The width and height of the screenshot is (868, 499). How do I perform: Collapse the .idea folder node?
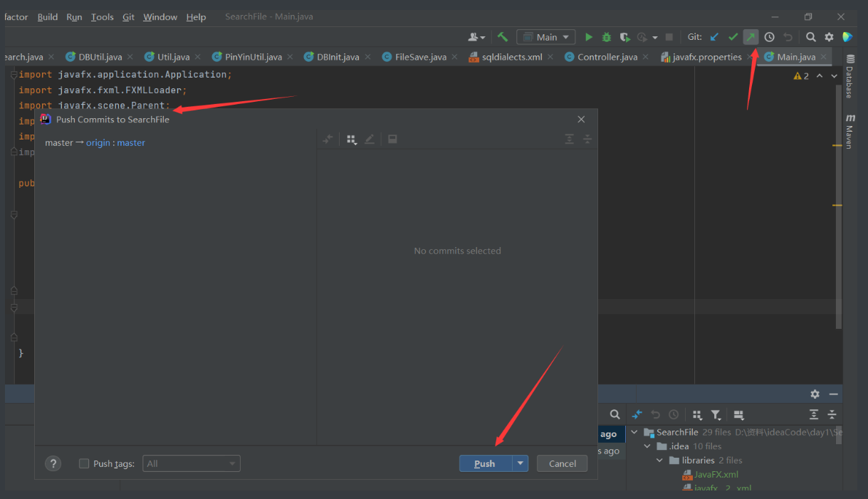tap(647, 446)
